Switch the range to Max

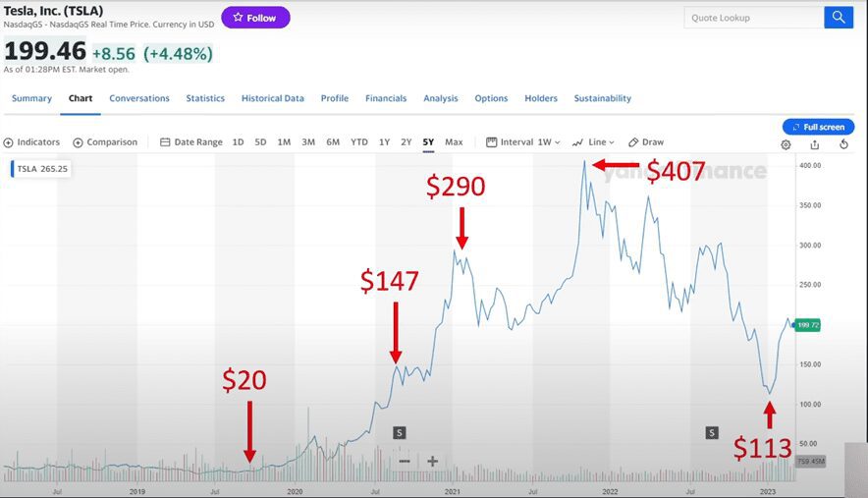454,142
